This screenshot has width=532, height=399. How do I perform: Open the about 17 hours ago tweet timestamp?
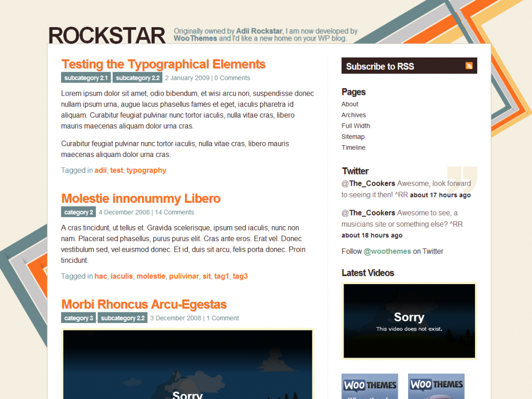440,195
